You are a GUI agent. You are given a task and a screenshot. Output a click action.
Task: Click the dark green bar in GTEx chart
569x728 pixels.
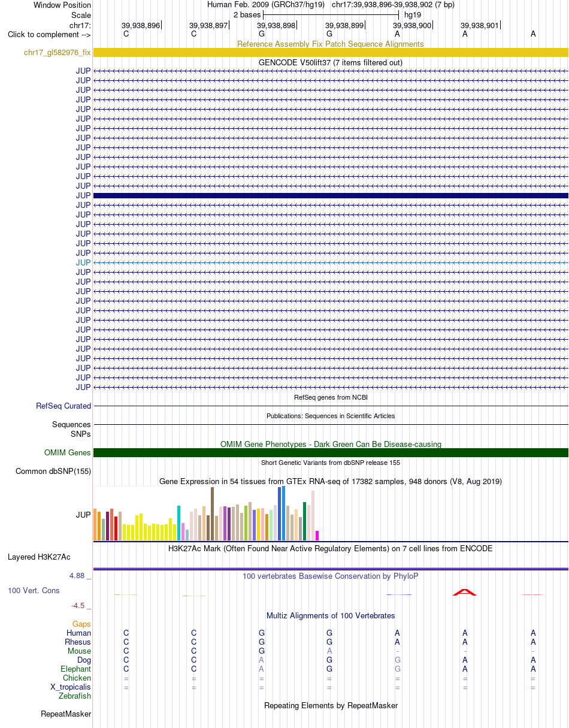click(305, 521)
